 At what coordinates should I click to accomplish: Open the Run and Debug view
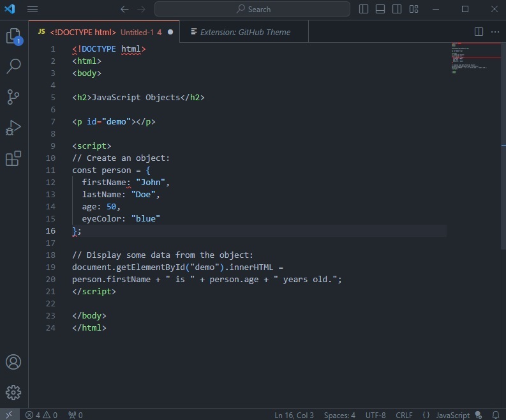tap(13, 128)
